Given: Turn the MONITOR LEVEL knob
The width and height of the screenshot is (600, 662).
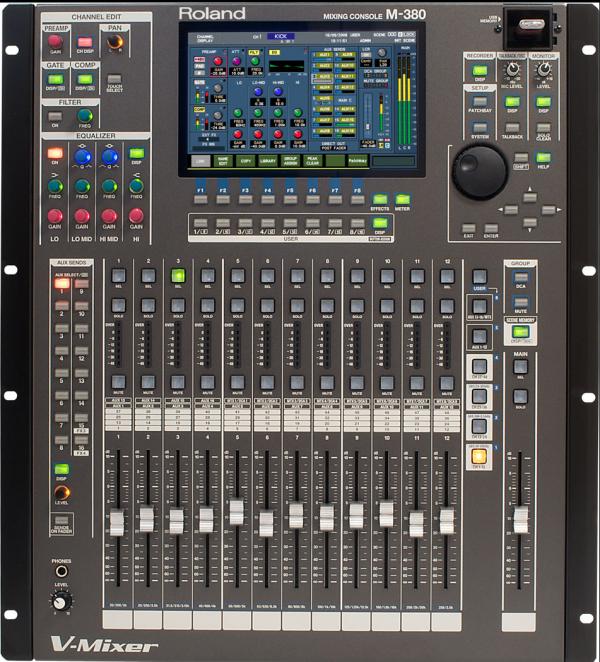Looking at the screenshot, I should tap(544, 69).
